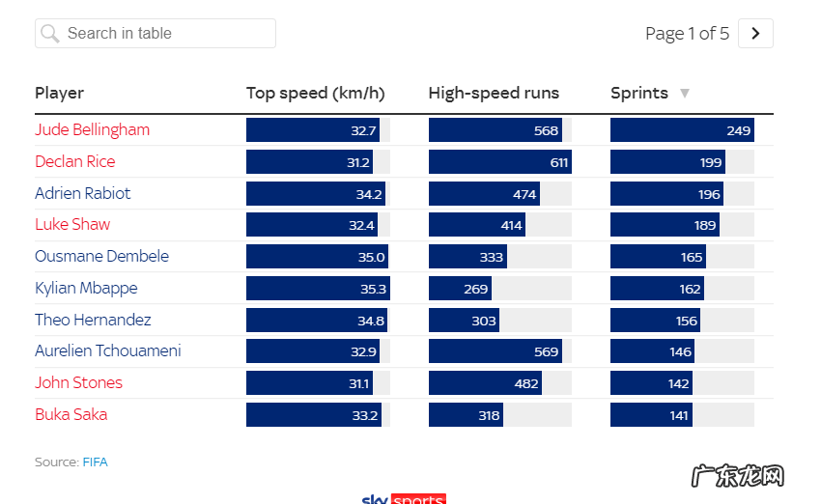Screen dimensions: 821x504
Task: Click Bukayo Saka's player name
Action: point(71,415)
